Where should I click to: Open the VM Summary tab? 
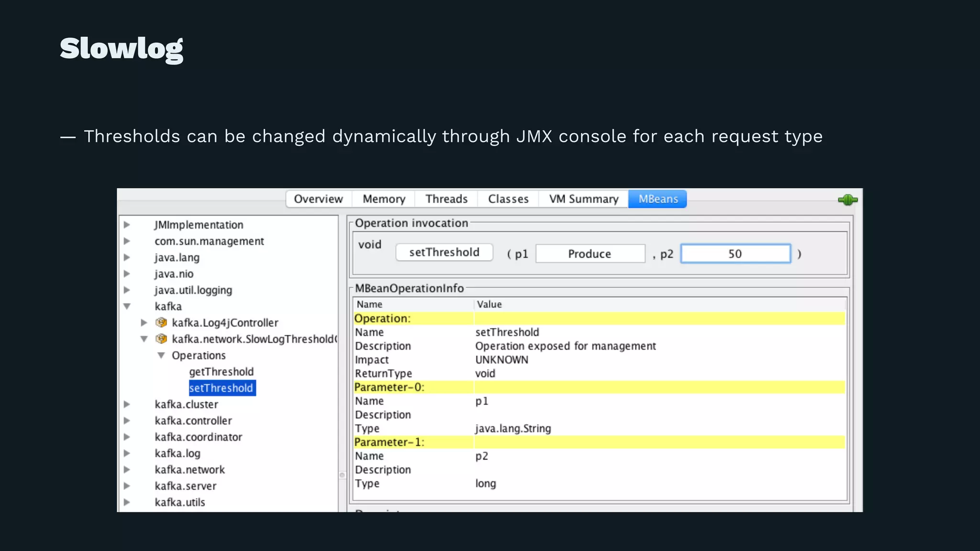click(584, 199)
